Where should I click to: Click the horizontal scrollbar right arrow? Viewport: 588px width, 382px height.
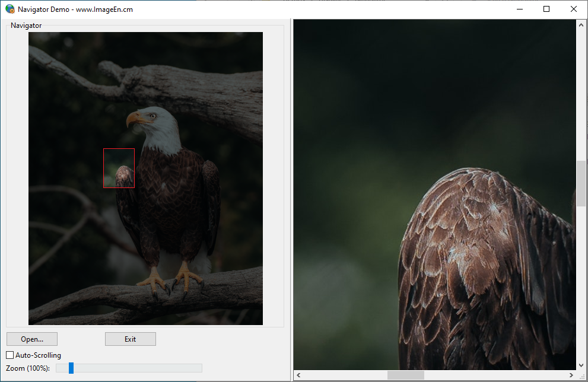(571, 375)
